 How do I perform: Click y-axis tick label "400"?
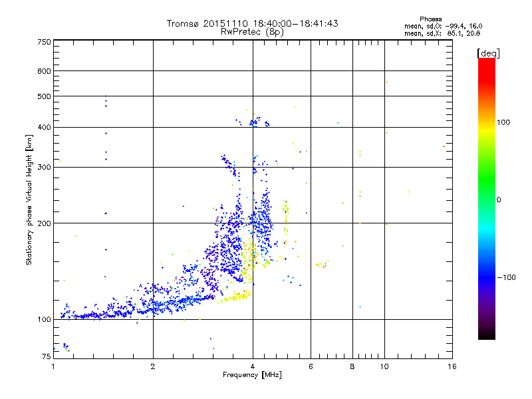[x=45, y=128]
